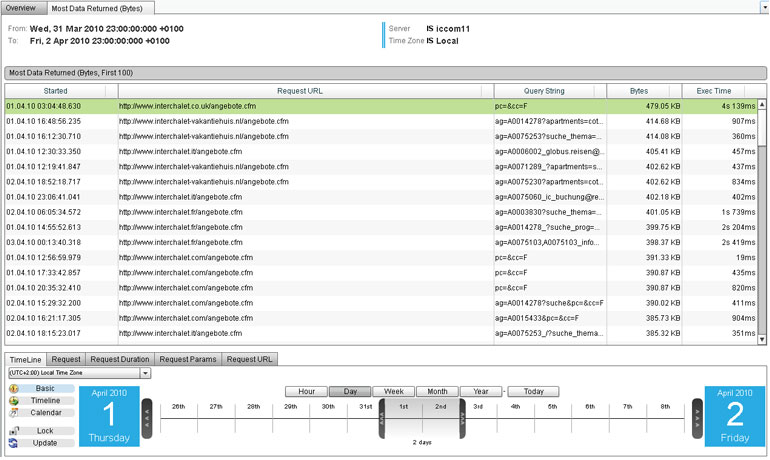The height and width of the screenshot is (460, 770).
Task: Click the 30th marker on the timeline
Action: (328, 407)
